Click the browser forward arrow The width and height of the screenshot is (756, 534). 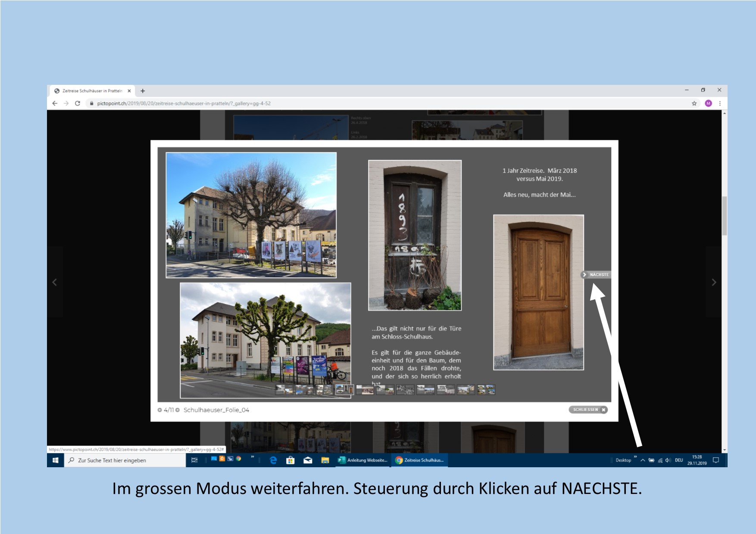point(66,103)
